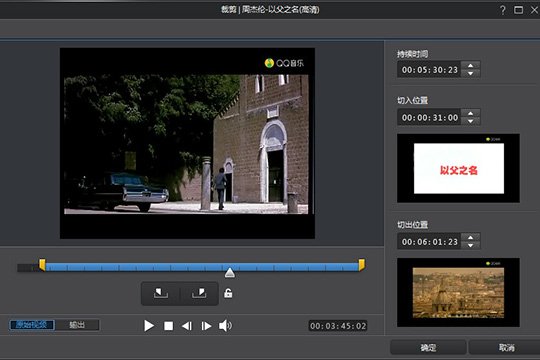Viewport: 540px width, 360px height.
Task: Toggle the duration lock icon
Action: click(x=228, y=293)
